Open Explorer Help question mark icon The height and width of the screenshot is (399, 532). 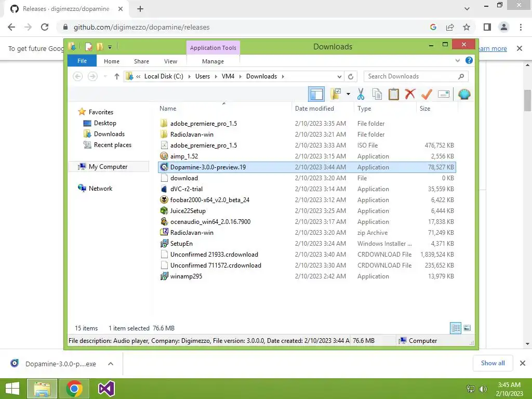pos(469,60)
